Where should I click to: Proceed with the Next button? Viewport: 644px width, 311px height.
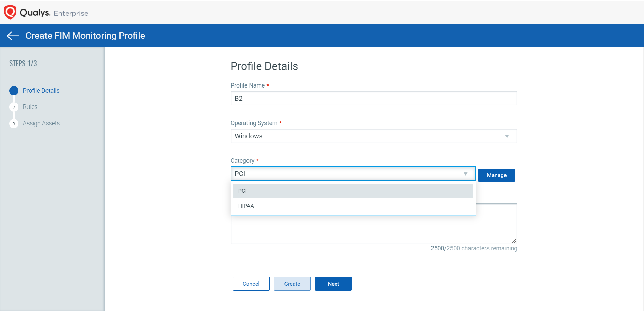[x=333, y=284]
